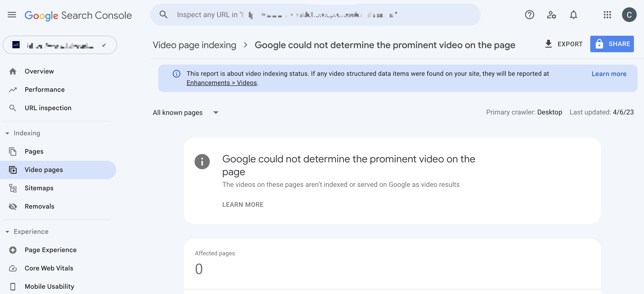Open users and settings icon
This screenshot has height=294, width=644.
pos(551,15)
